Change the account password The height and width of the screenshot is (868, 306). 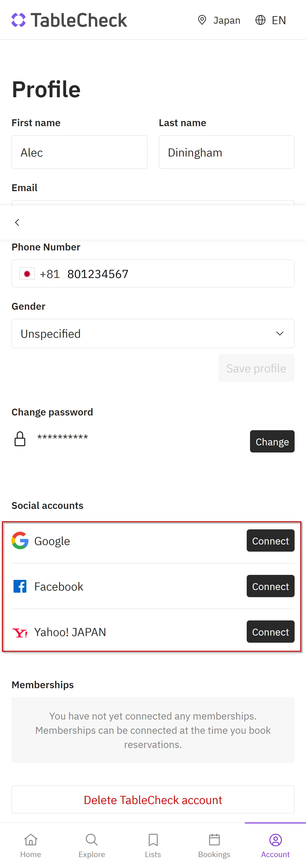coord(272,441)
